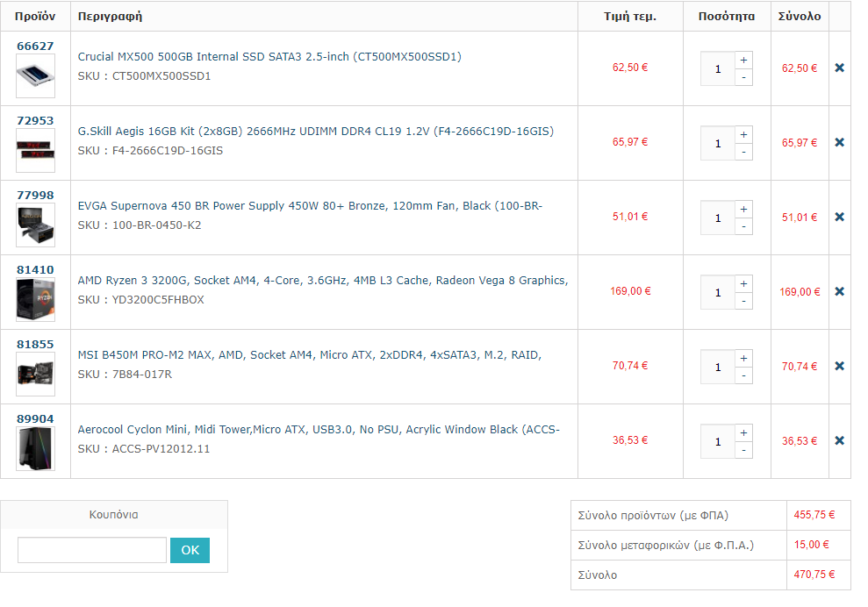
Task: Click the Σύνολο προϊόντων (με ΦΠΑ) label
Action: [653, 515]
